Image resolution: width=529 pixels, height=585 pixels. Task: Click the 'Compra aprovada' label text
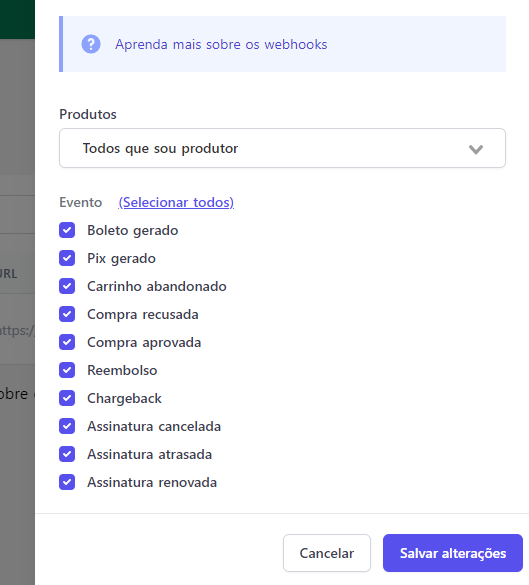click(x=144, y=342)
